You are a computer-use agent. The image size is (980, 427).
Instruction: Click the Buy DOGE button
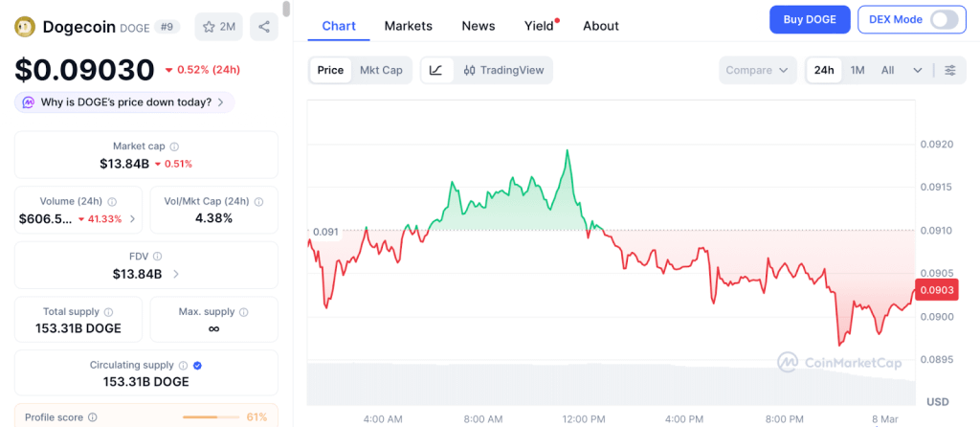pos(809,19)
